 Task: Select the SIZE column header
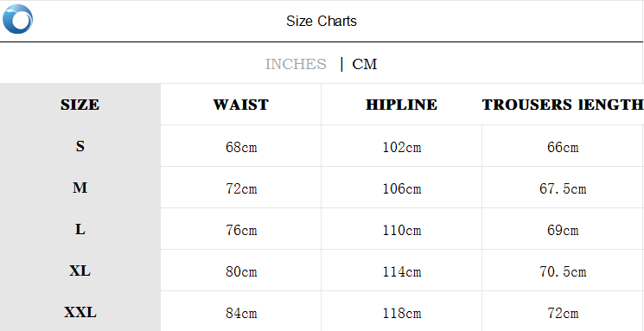click(80, 105)
